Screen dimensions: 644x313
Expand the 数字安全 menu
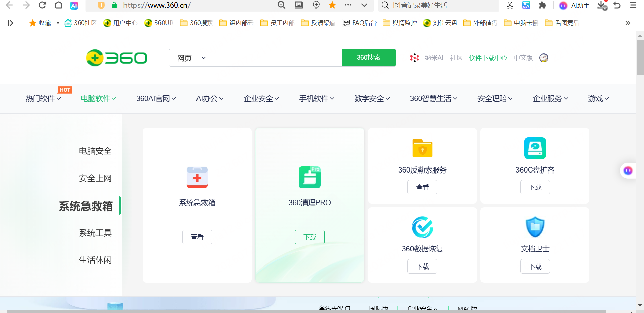pyautogui.click(x=372, y=98)
